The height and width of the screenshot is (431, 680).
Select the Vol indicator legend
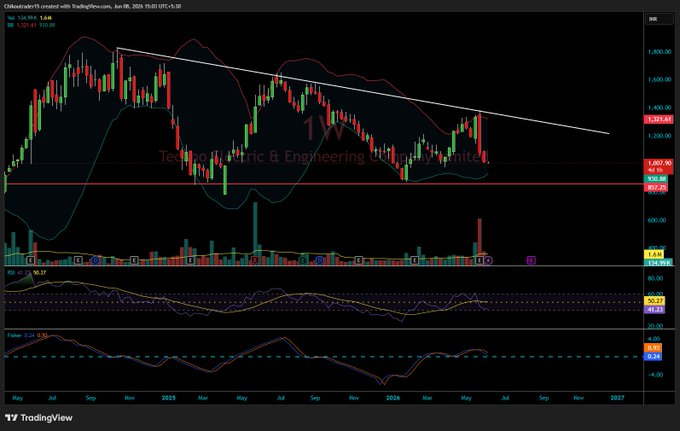pos(29,18)
